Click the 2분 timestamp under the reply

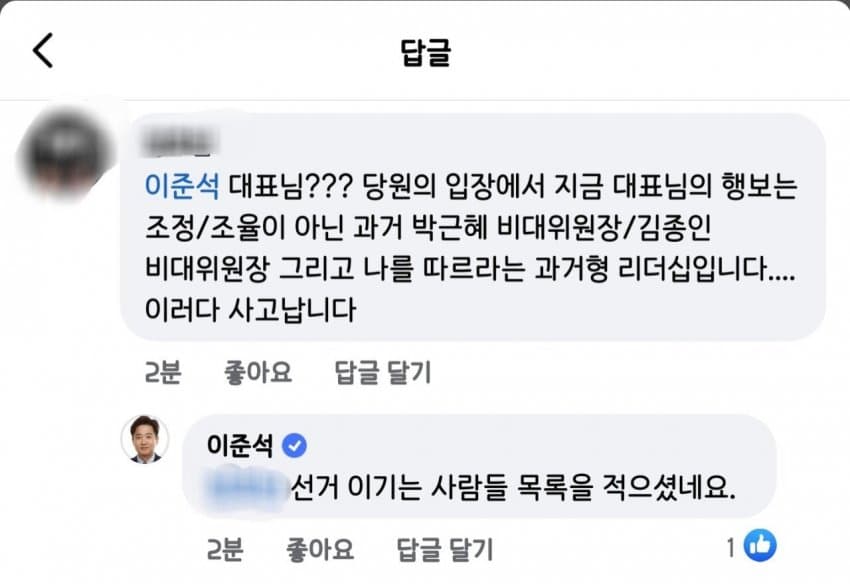pos(225,548)
